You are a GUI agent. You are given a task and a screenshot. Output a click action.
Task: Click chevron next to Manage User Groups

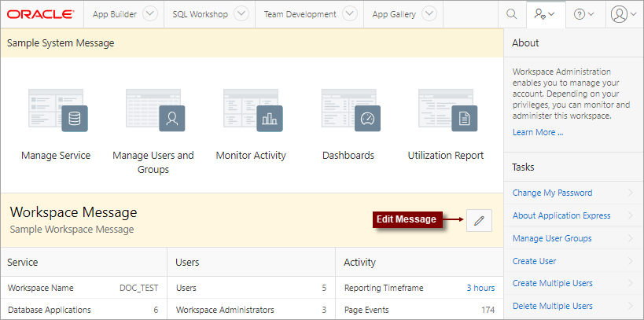(x=631, y=238)
